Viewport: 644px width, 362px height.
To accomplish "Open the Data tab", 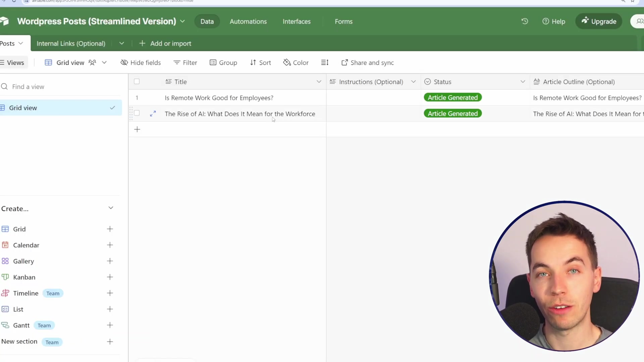I will 207,21.
